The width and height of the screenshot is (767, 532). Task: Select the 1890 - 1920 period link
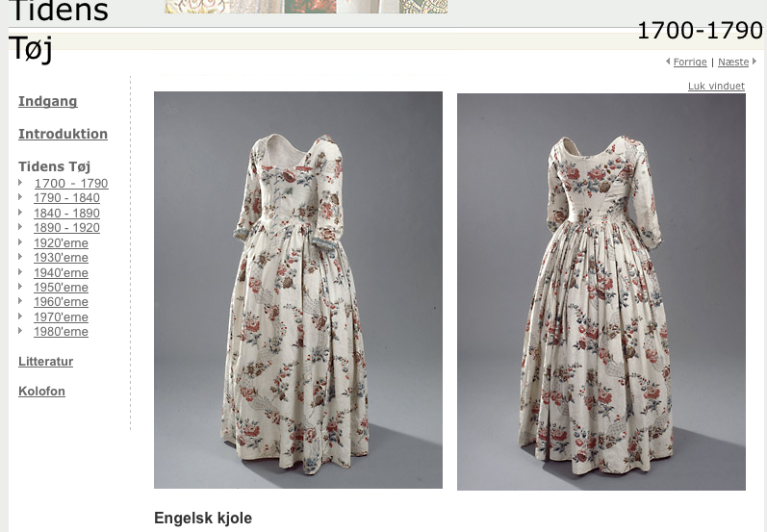pyautogui.click(x=66, y=228)
